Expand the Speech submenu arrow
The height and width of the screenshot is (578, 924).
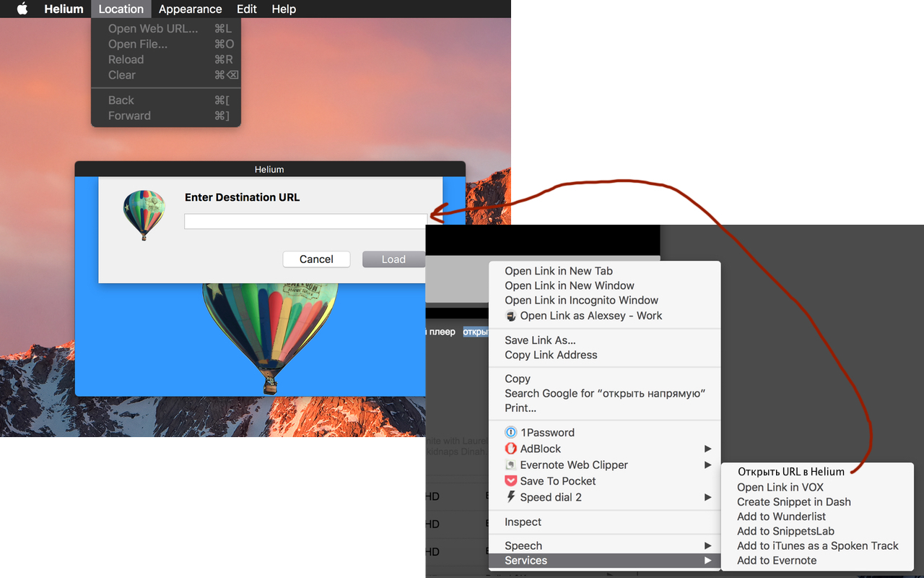(x=708, y=545)
